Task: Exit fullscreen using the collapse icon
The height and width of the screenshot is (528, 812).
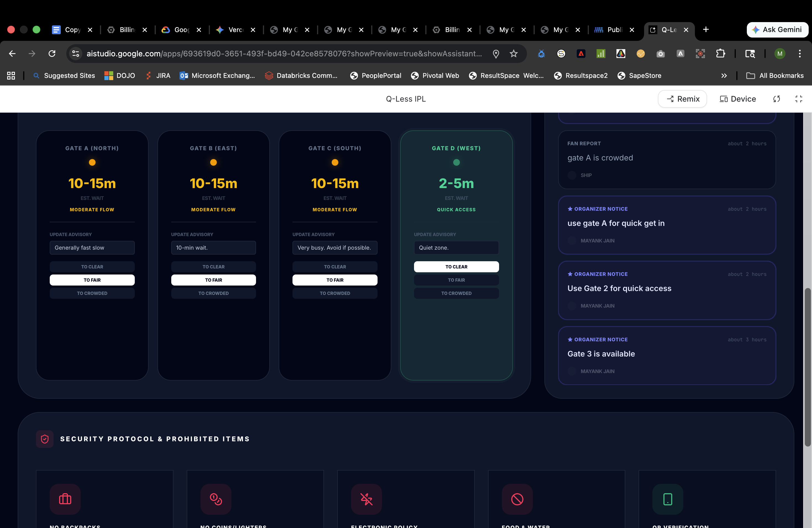Action: [799, 99]
